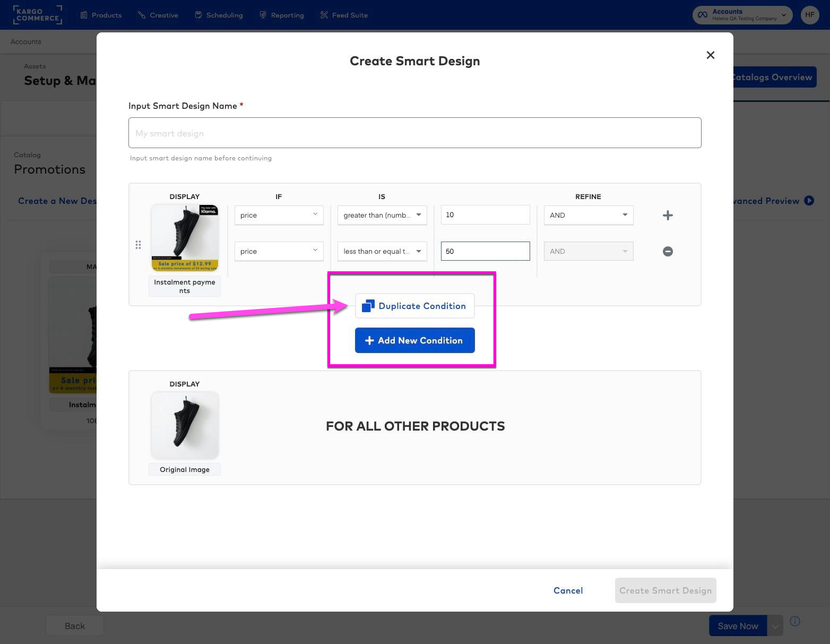
Task: Focus the Smart Design Name input field
Action: [414, 133]
